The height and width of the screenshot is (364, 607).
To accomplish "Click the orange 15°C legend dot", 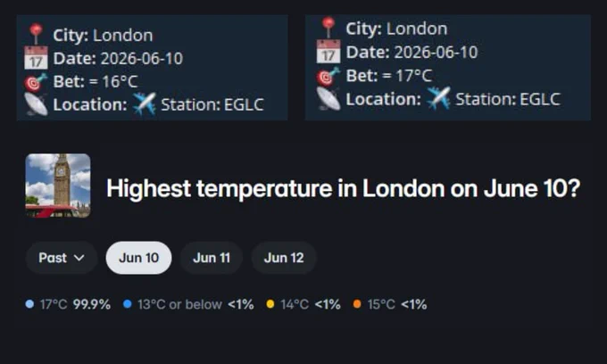I will 357,304.
